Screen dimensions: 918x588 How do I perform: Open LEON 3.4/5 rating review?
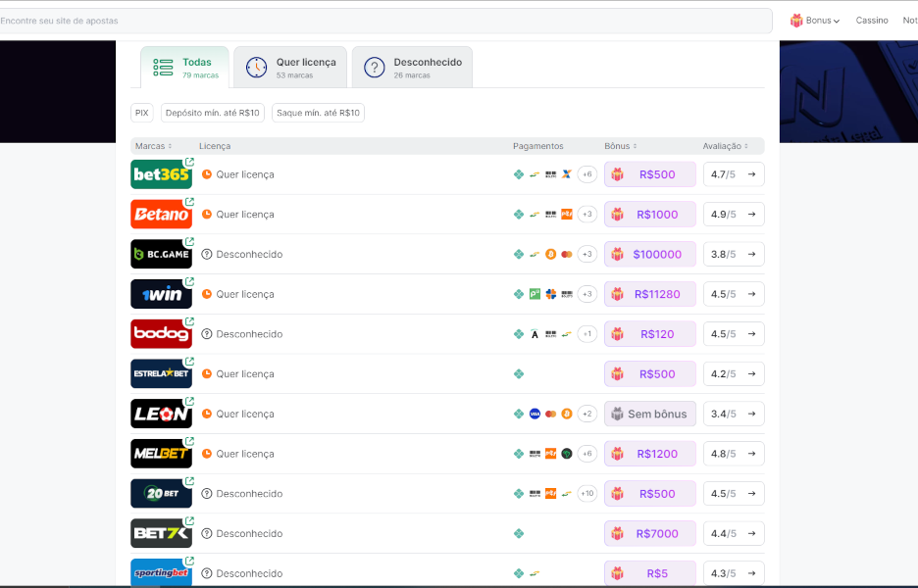point(734,414)
